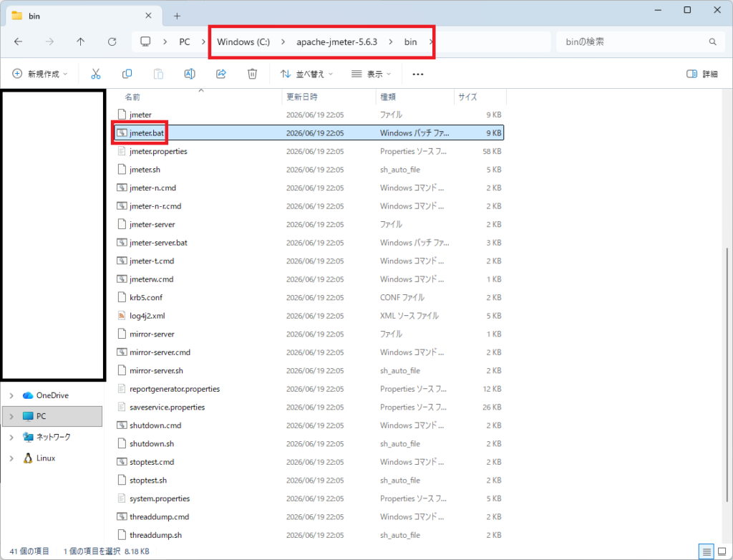Expand the PC tree node
Image resolution: width=733 pixels, height=560 pixels.
tap(11, 416)
